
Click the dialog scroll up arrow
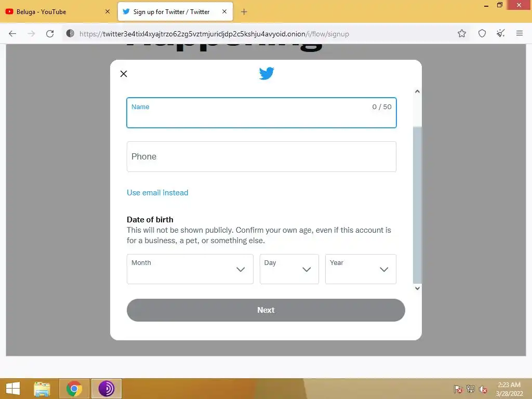pos(417,91)
